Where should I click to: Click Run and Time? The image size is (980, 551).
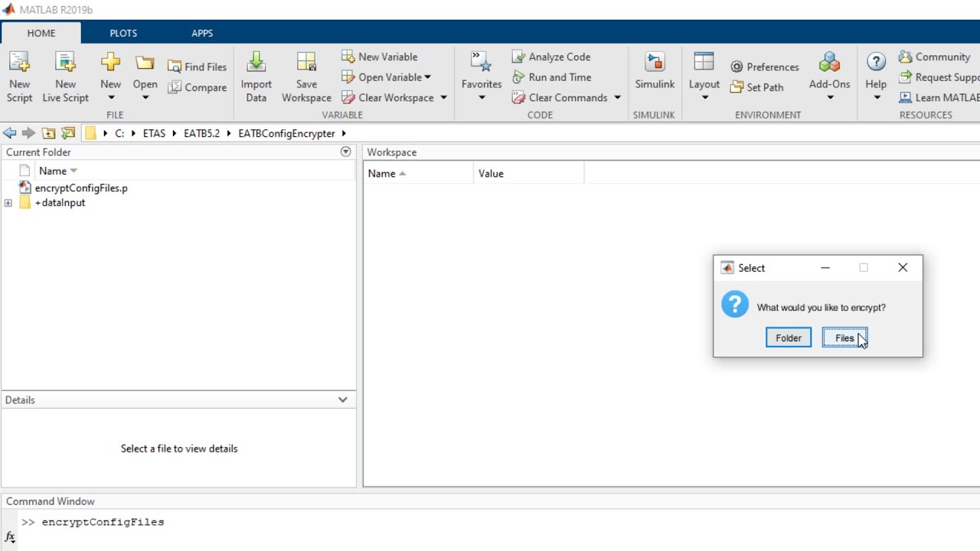click(x=552, y=77)
